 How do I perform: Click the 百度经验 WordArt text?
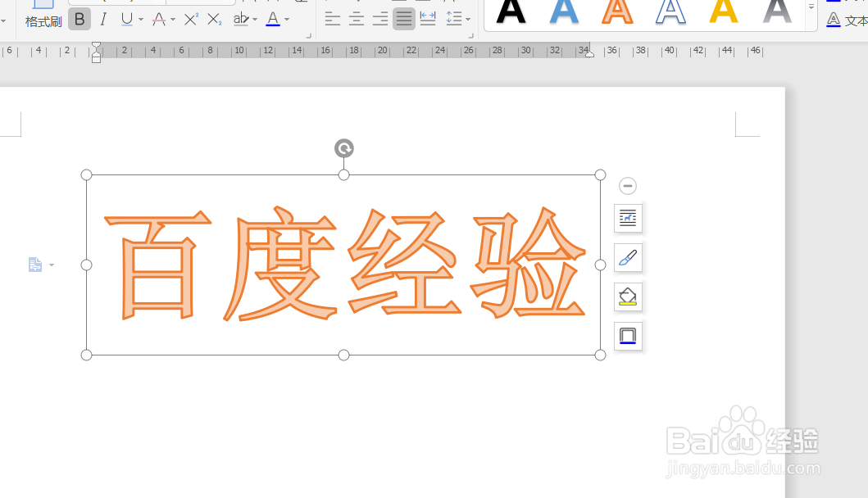(x=345, y=264)
